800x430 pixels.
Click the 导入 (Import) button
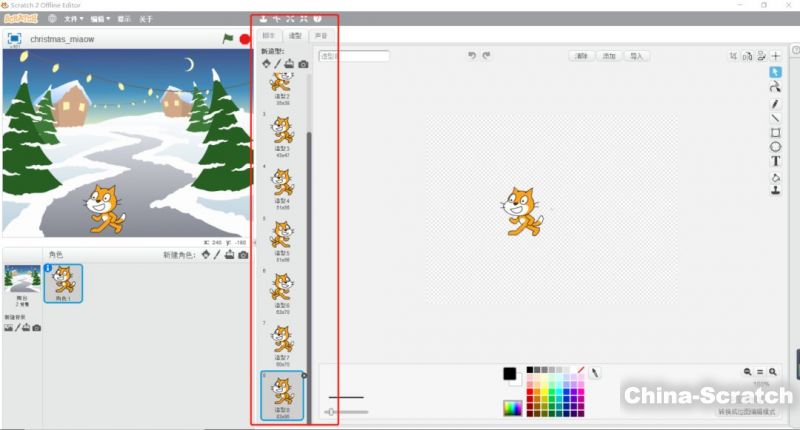[x=636, y=56]
